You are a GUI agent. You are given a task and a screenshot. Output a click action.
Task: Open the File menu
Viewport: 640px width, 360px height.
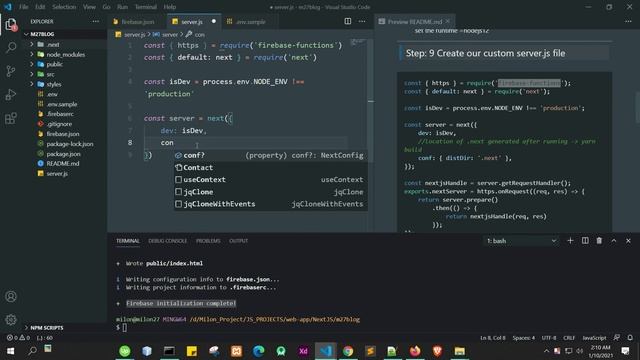pyautogui.click(x=24, y=7)
